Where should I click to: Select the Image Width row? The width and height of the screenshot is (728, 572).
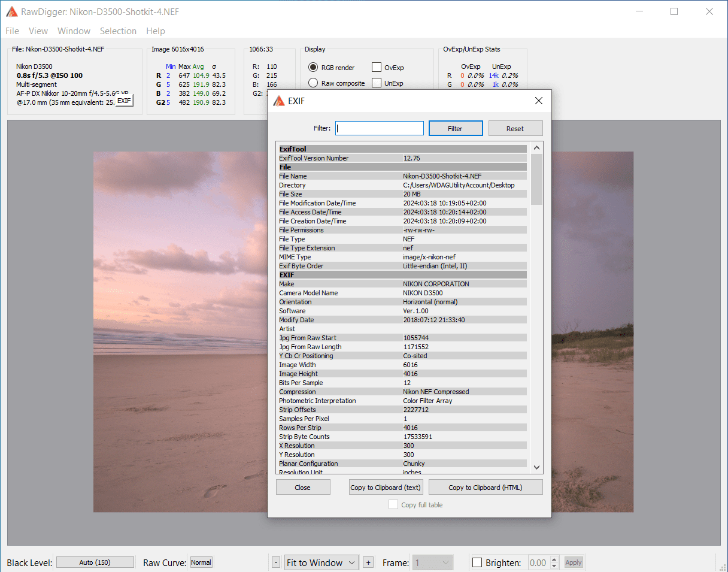(x=403, y=365)
